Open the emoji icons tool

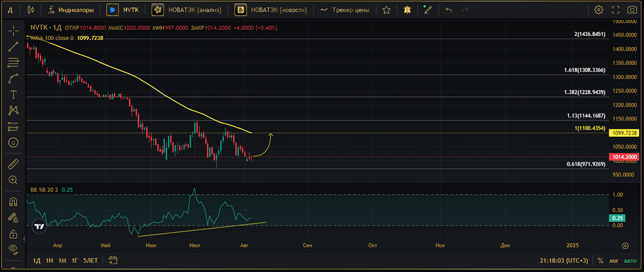pos(14,142)
